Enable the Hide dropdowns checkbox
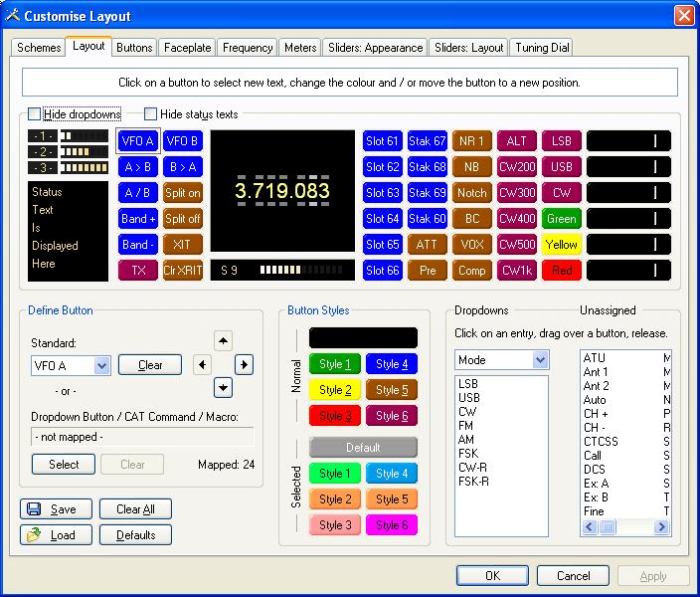 [x=36, y=114]
